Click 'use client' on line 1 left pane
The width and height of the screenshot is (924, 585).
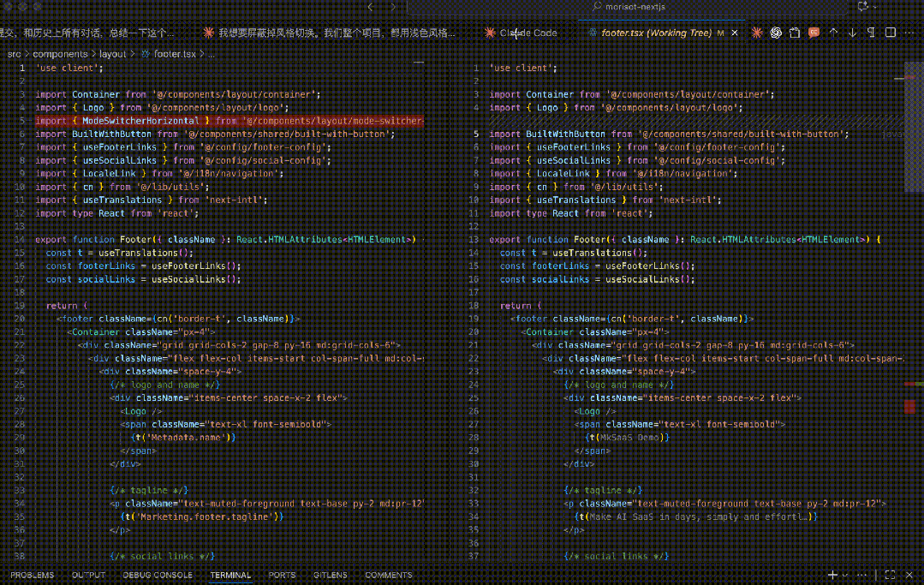point(69,68)
